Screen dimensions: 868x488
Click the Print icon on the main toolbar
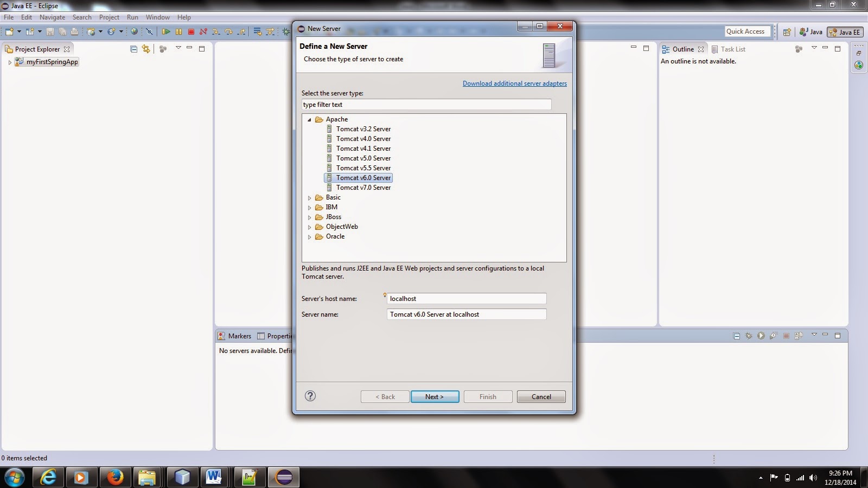pyautogui.click(x=74, y=31)
